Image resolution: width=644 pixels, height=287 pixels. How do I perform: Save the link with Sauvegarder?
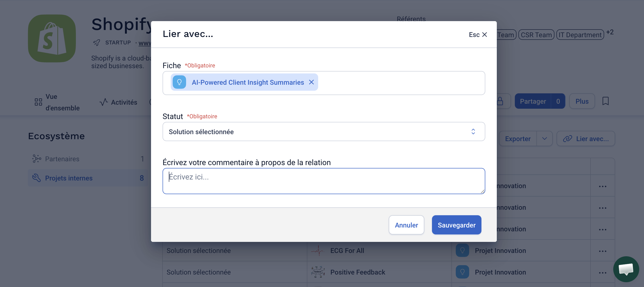click(456, 225)
